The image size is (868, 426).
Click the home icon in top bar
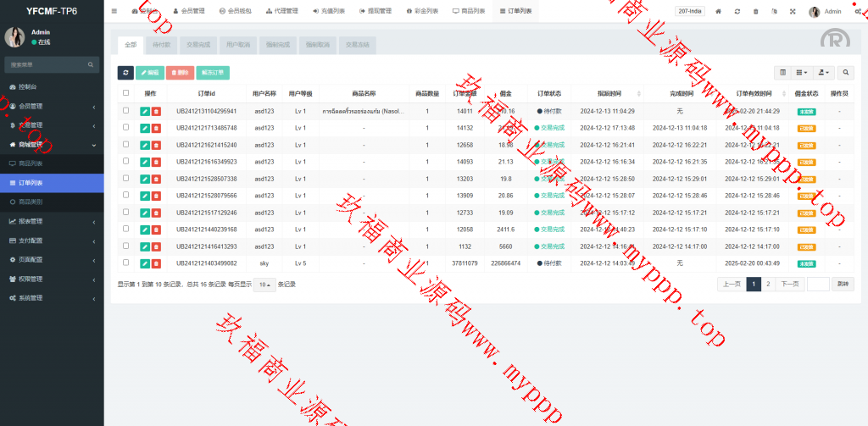tap(718, 12)
